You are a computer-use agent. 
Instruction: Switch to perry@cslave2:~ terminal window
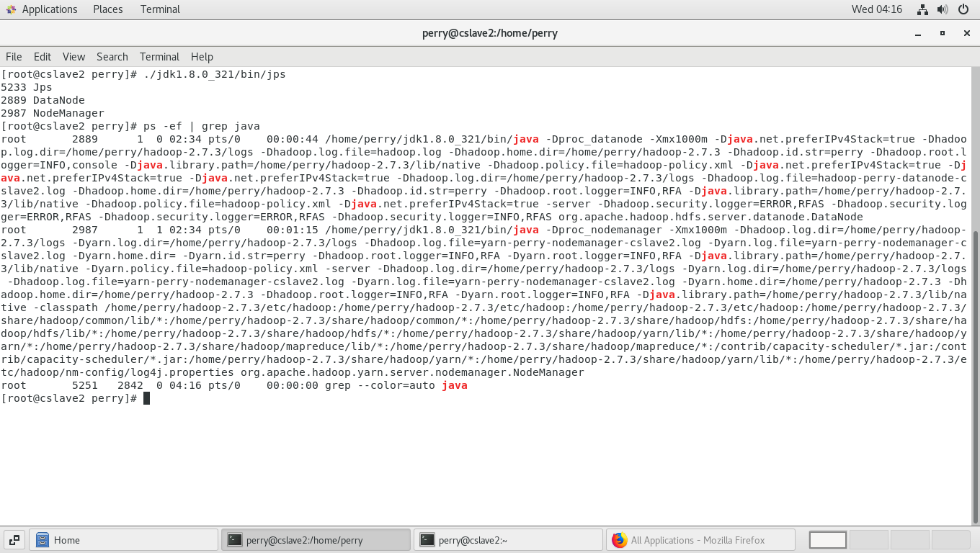click(x=508, y=540)
